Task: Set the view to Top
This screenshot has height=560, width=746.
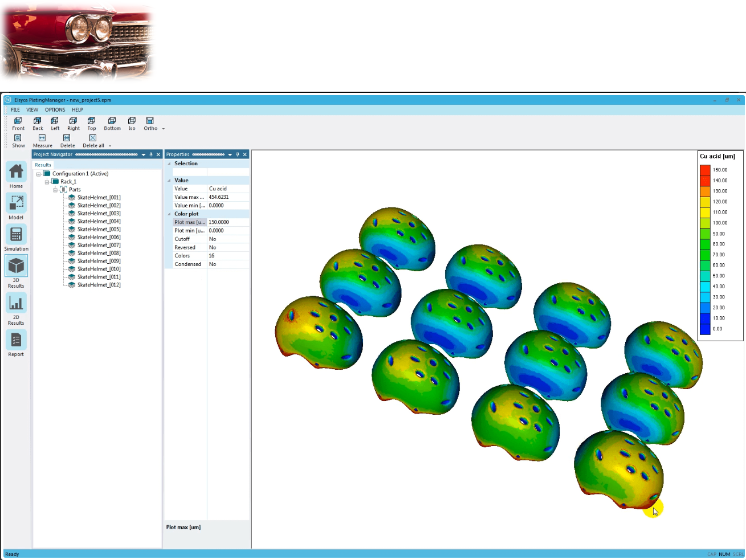Action: coord(91,124)
